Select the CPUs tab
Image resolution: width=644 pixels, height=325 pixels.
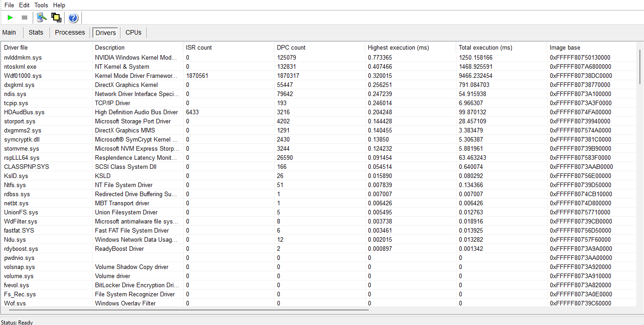click(133, 32)
